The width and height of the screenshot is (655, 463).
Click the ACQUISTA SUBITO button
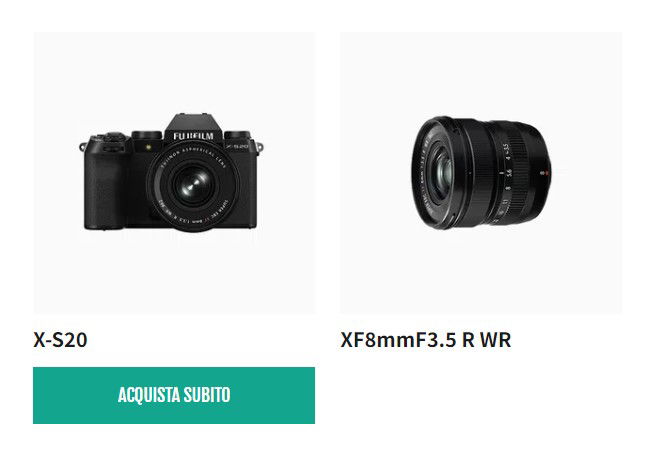(x=174, y=395)
